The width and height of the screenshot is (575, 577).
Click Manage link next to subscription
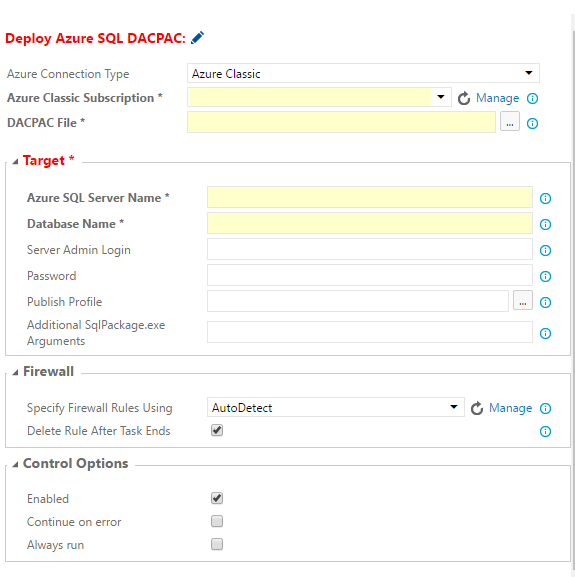[497, 98]
